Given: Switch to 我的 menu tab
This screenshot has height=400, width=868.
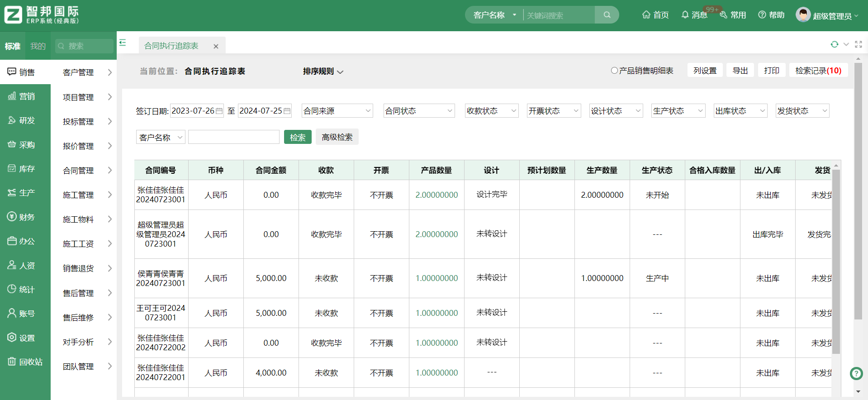Looking at the screenshot, I should coord(38,46).
